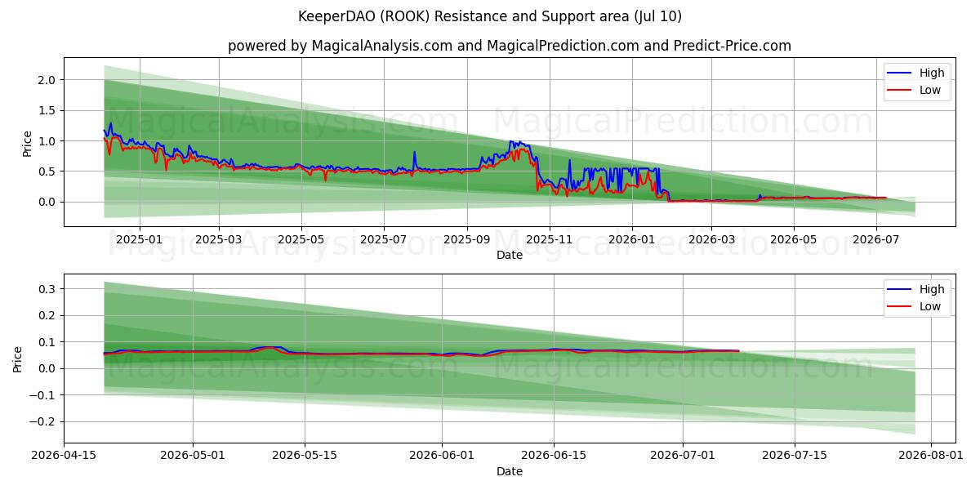Image resolution: width=980 pixels, height=490 pixels.
Task: Click the '2025-03' tick label on top chart
Action: [219, 240]
